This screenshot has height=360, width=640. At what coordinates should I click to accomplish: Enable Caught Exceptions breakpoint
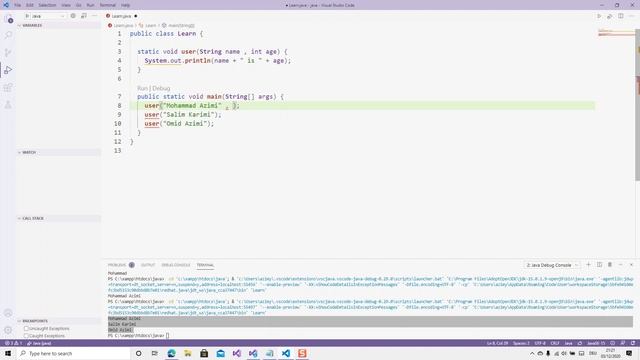(x=26, y=336)
